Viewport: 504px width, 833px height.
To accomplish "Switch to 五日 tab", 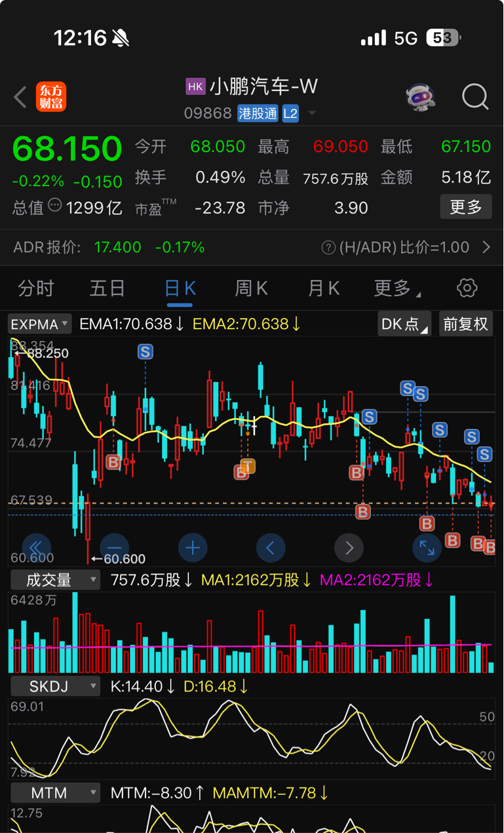I will pos(107,288).
